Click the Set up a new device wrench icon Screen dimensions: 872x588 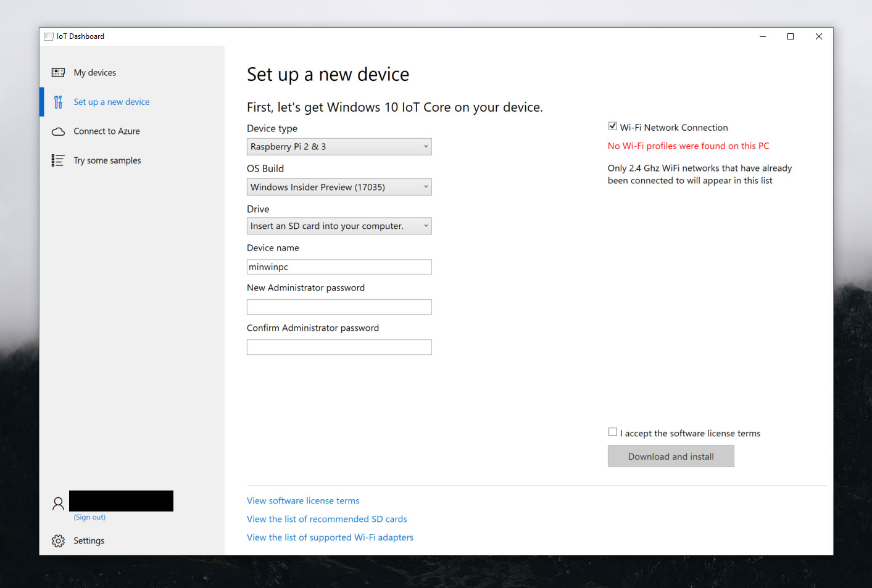58,102
